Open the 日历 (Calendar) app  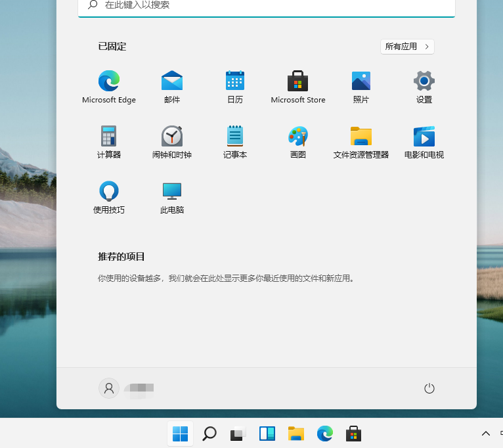[235, 81]
